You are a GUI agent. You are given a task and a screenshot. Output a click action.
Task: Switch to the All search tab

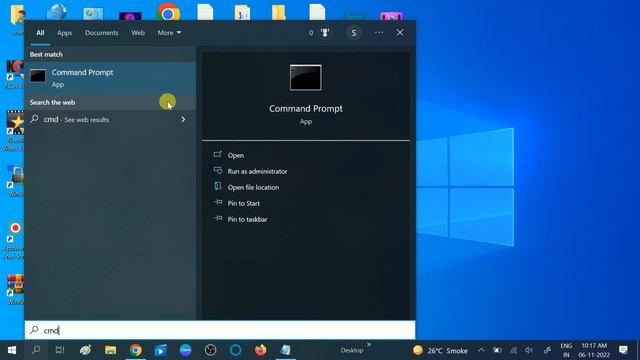tap(40, 33)
